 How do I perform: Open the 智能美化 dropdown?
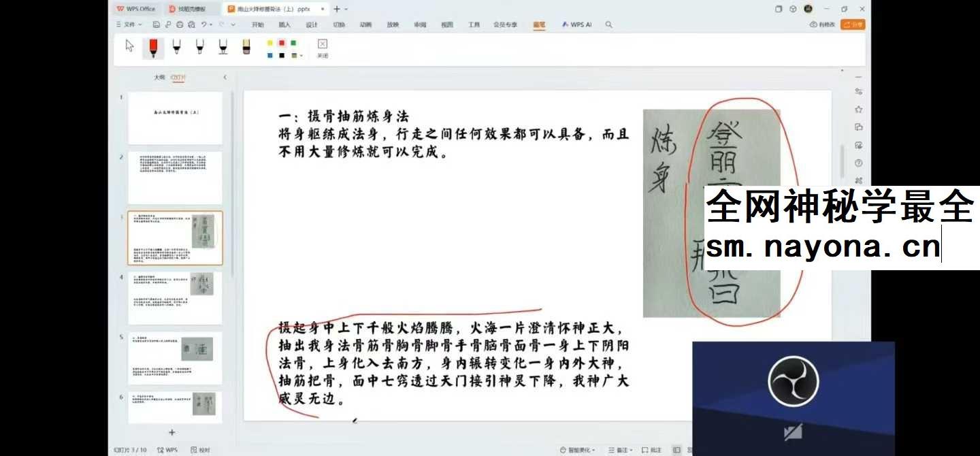coord(578,450)
